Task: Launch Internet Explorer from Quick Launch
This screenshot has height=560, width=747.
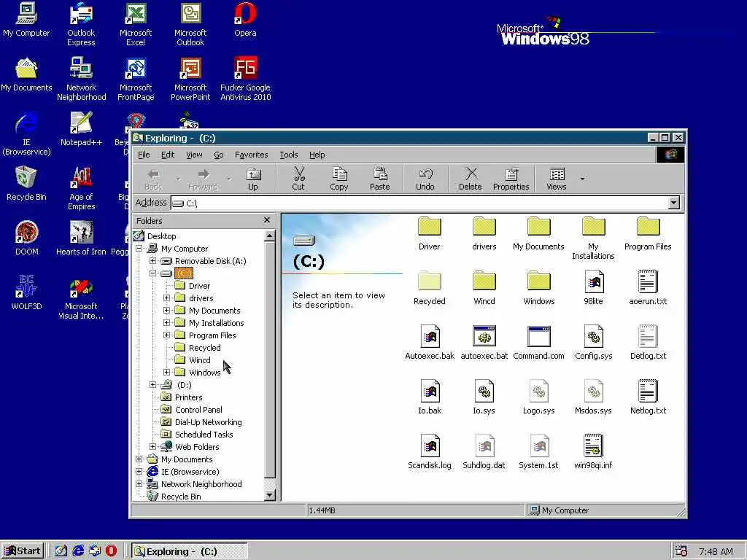Action: pos(78,551)
